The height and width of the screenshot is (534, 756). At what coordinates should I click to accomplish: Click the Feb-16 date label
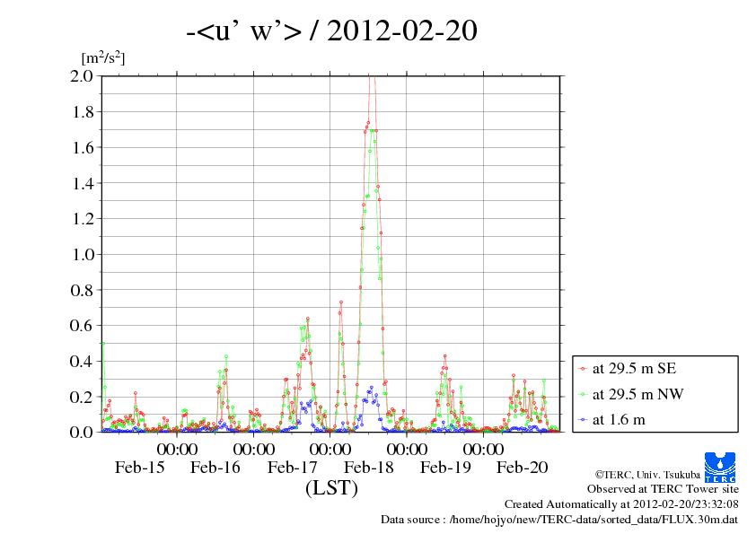coord(215,467)
